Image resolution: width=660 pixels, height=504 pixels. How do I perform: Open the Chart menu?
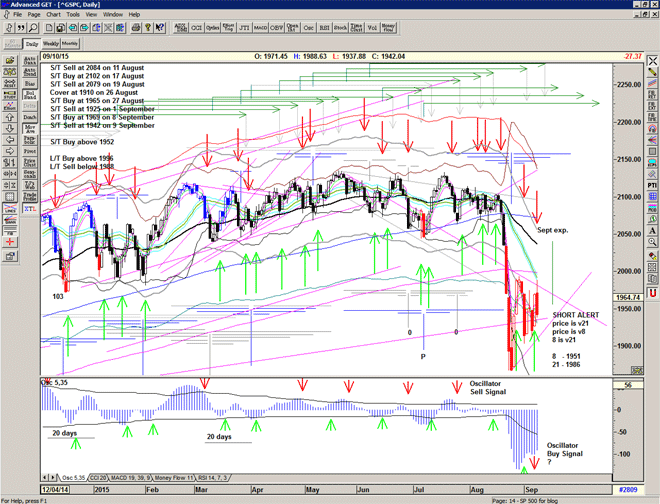[x=53, y=15]
